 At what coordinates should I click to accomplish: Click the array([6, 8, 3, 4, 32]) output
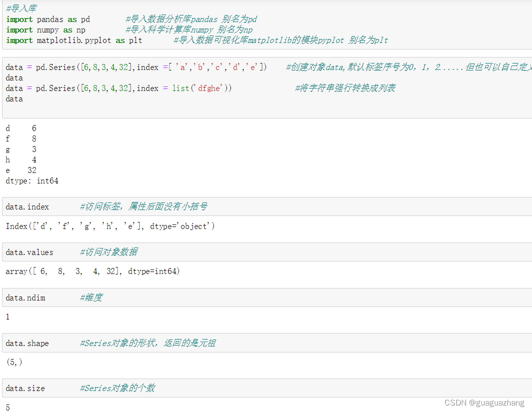coord(92,271)
